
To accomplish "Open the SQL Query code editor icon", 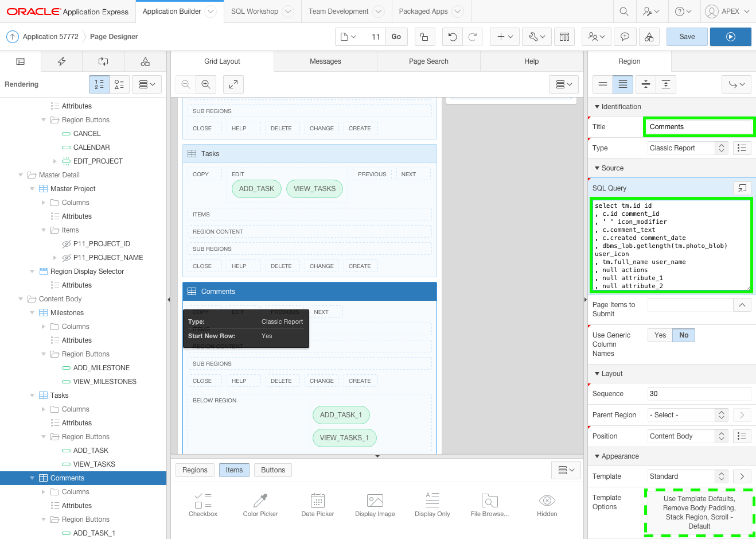I will pyautogui.click(x=742, y=188).
